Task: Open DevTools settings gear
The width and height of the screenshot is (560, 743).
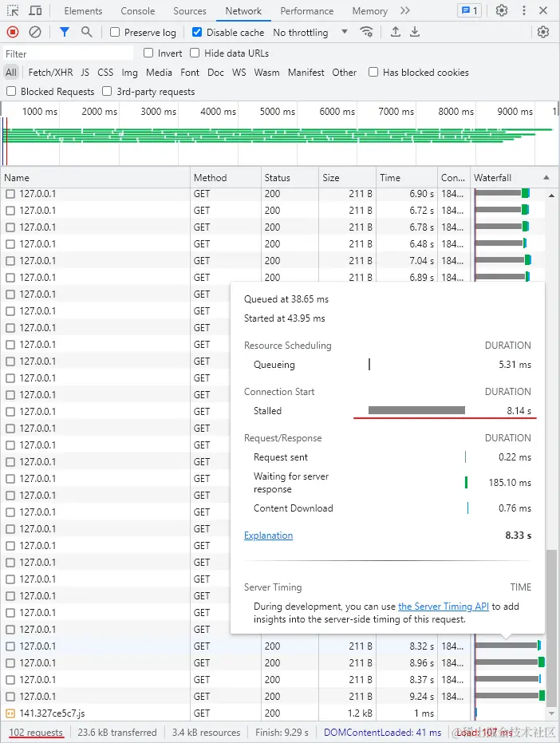Action: click(502, 10)
